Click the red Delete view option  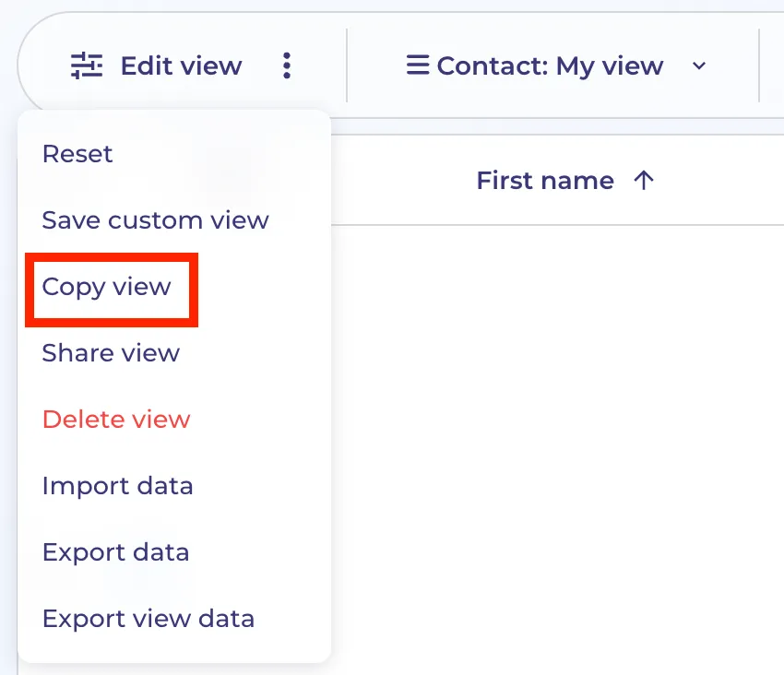click(x=116, y=419)
